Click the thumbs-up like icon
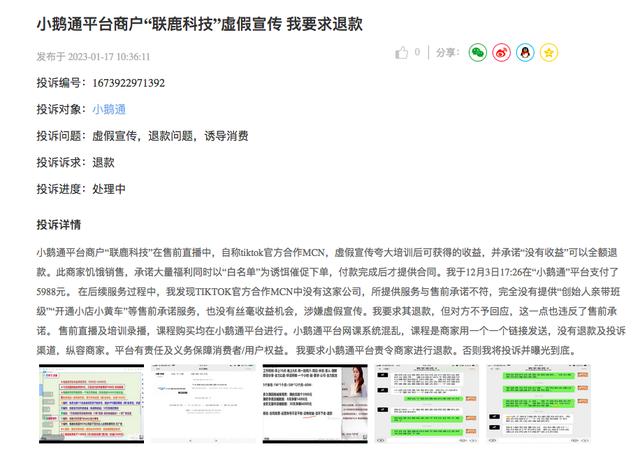The image size is (640, 456). [401, 53]
